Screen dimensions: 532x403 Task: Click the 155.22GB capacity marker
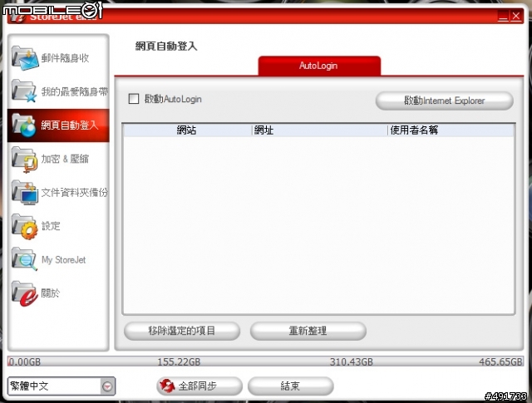click(179, 362)
